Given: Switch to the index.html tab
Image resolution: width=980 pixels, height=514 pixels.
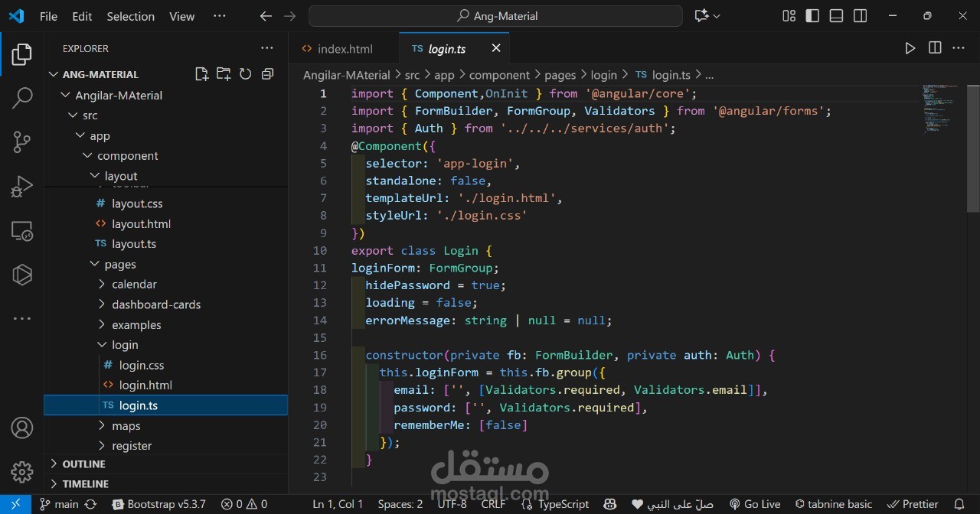Looking at the screenshot, I should click(x=344, y=48).
